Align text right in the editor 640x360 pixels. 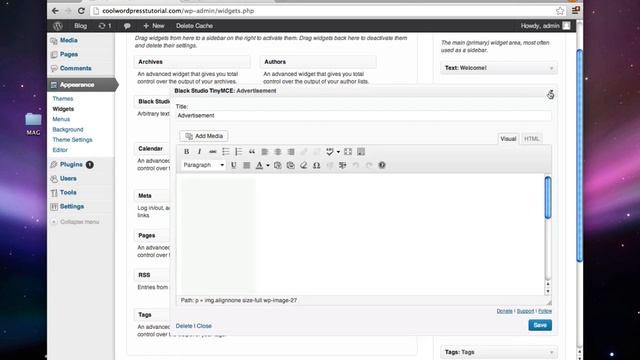click(x=291, y=152)
